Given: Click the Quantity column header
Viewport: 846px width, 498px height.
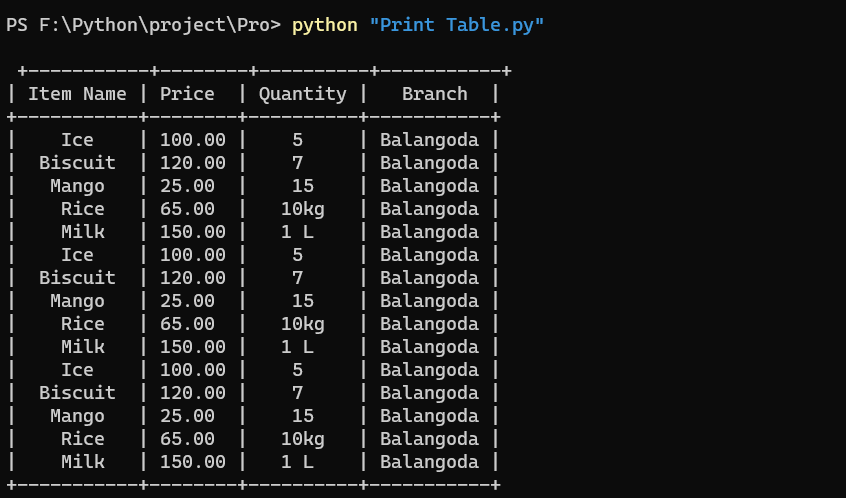Looking at the screenshot, I should (x=302, y=94).
